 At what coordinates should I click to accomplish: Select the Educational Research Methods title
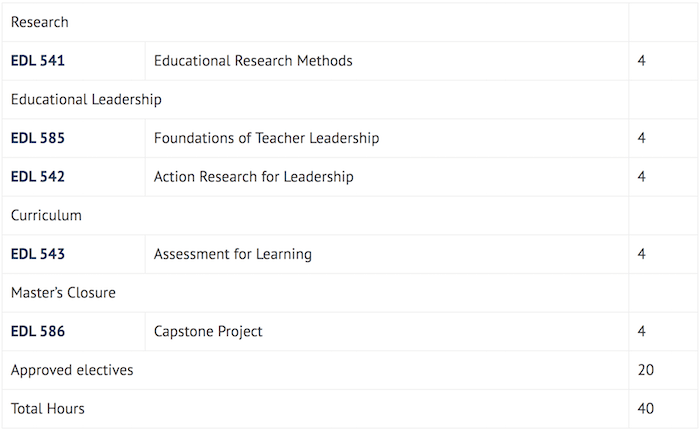253,61
